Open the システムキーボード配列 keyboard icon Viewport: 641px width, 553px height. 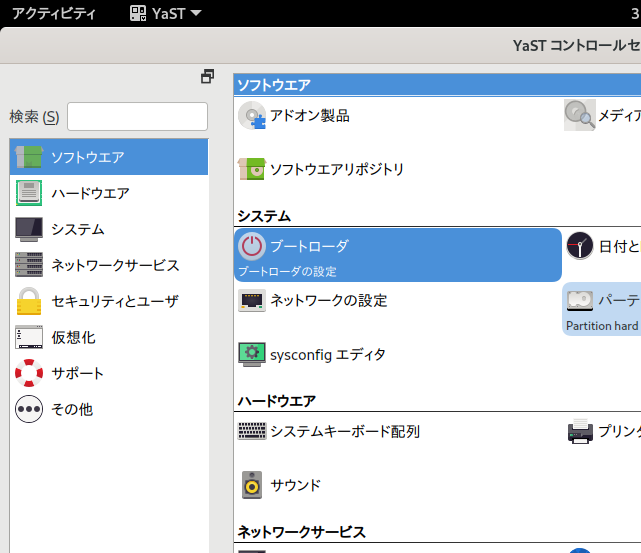252,431
